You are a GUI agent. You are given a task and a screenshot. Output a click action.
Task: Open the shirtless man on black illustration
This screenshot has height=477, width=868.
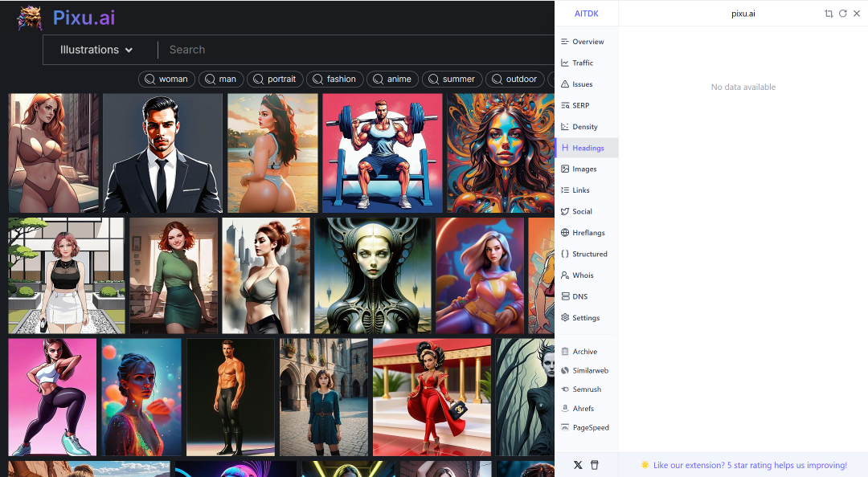[x=231, y=397]
